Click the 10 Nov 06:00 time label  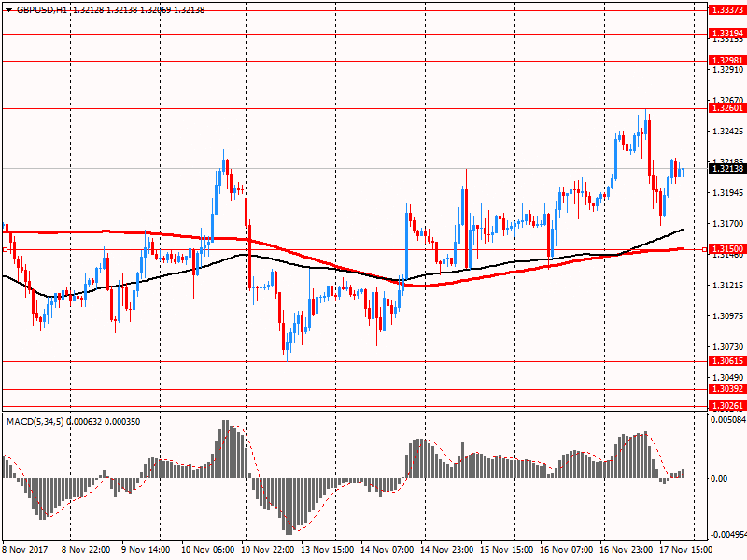pos(207,550)
